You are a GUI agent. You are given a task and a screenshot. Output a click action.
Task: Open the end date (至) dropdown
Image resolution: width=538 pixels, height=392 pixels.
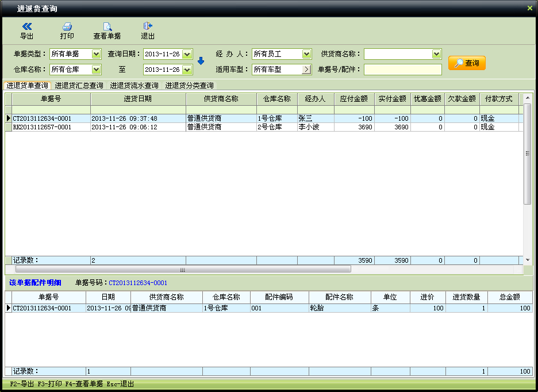tap(187, 70)
